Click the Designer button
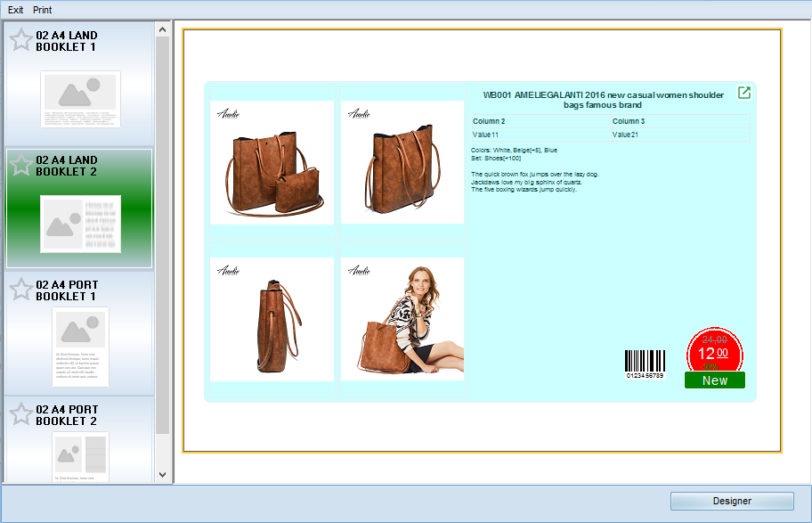Viewport: 812px width, 523px height. tap(732, 501)
